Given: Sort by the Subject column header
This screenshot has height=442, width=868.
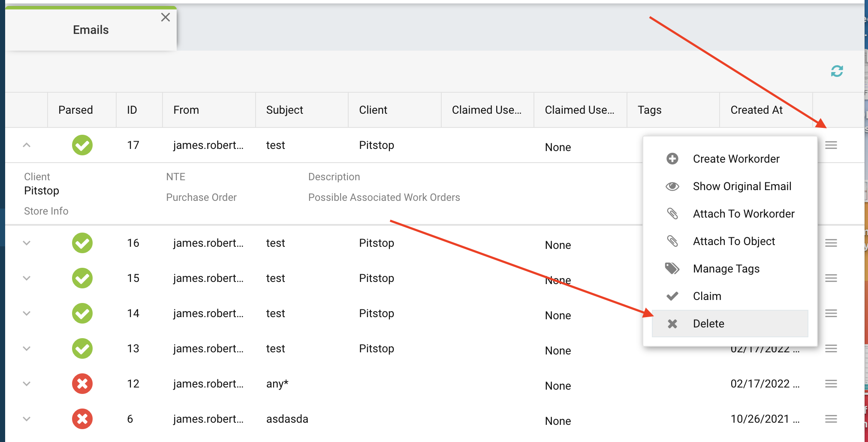Looking at the screenshot, I should (285, 110).
